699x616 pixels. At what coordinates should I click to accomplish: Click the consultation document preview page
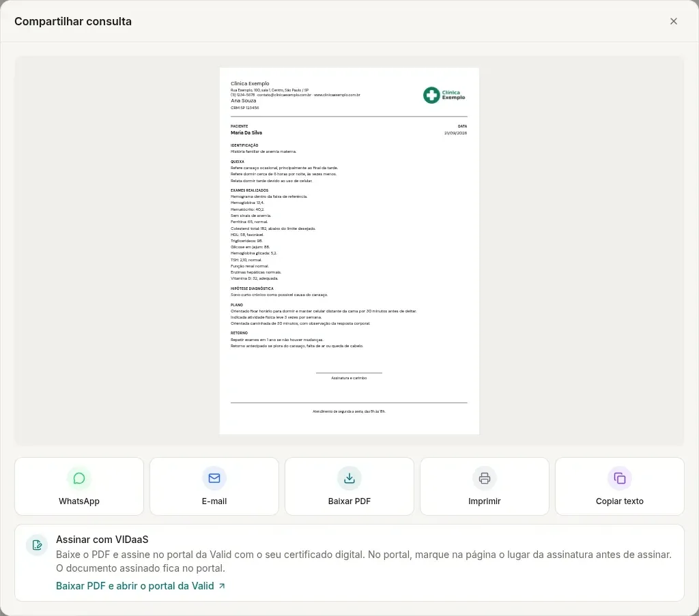(x=349, y=251)
